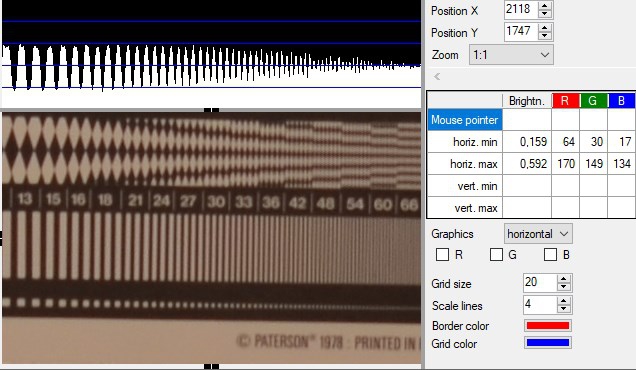
Task: Increase the Grid size value
Action: tap(564, 278)
